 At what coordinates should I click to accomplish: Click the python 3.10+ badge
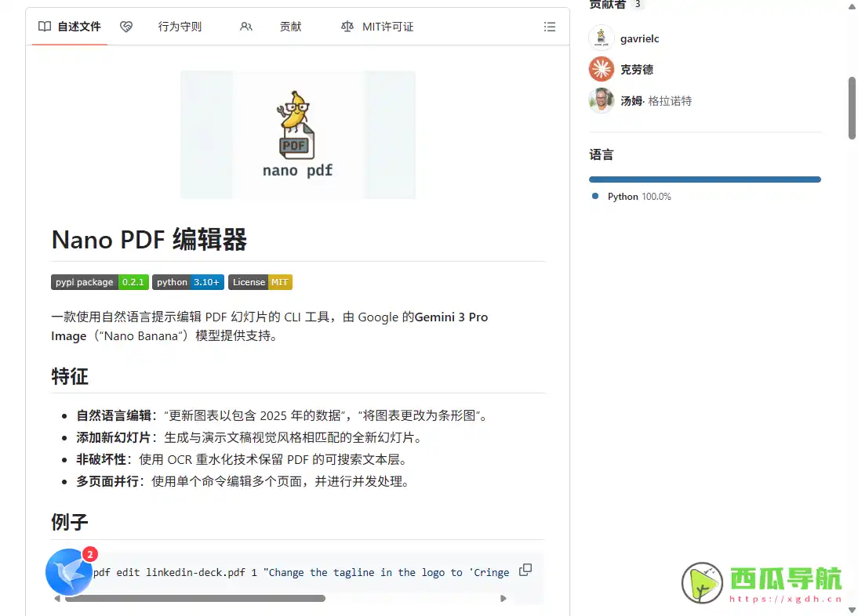click(188, 282)
